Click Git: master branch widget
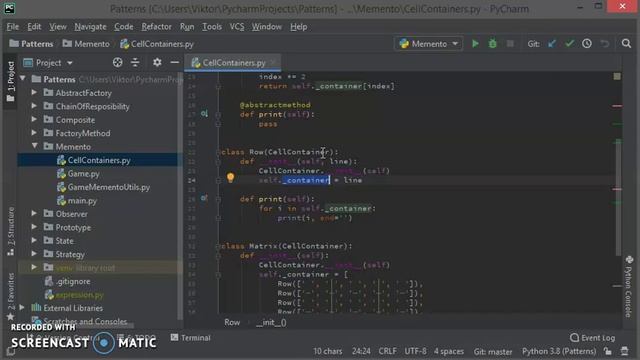 [493, 351]
